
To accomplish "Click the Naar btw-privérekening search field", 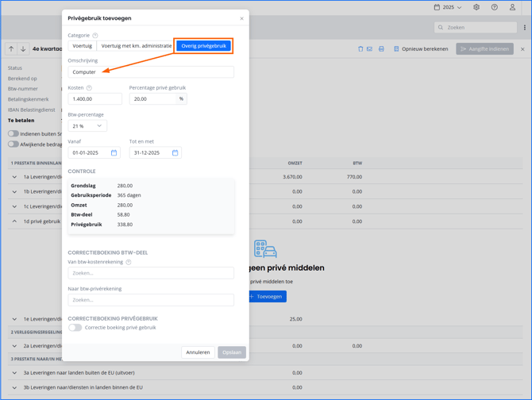I will point(151,300).
